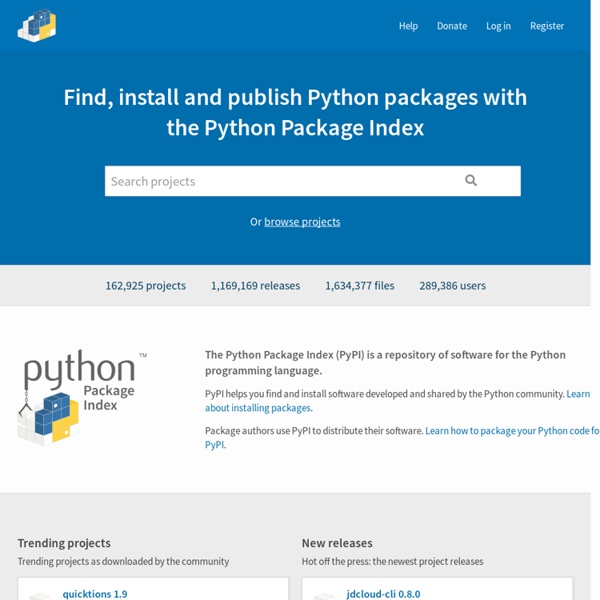The image size is (600, 600).
Task: Click the 289,386 users statistic
Action: pos(452,286)
